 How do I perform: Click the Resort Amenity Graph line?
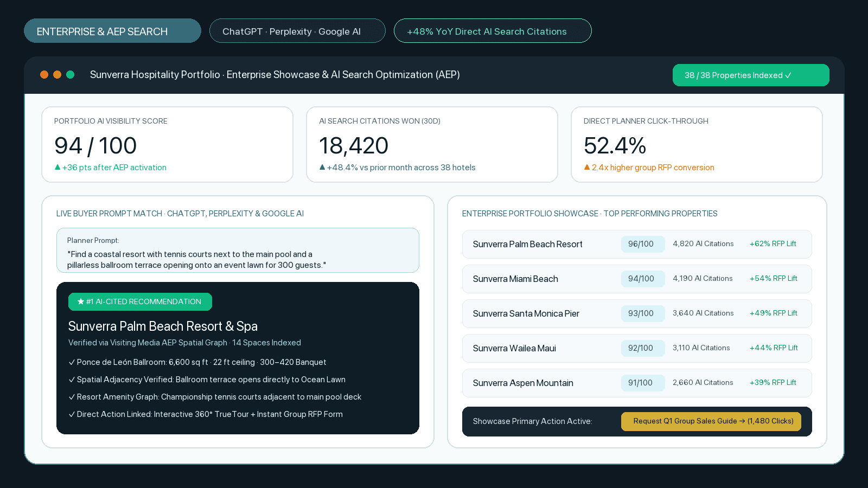(215, 397)
